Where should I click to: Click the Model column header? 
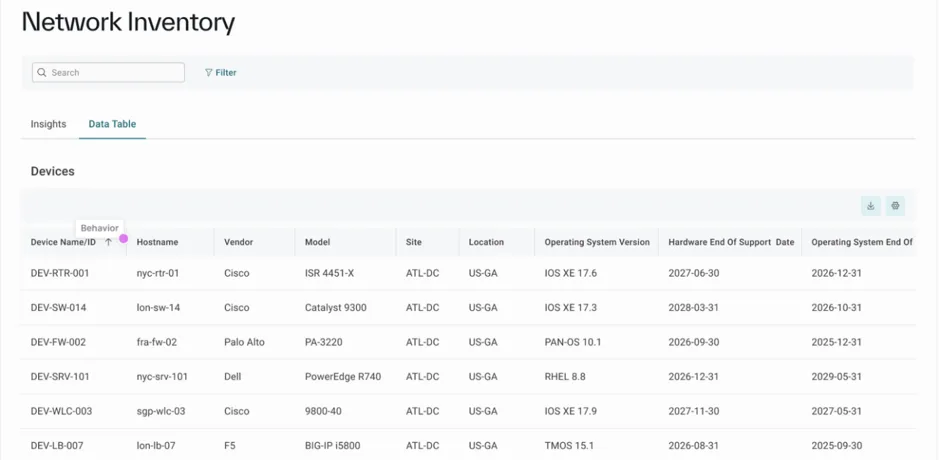coord(318,242)
